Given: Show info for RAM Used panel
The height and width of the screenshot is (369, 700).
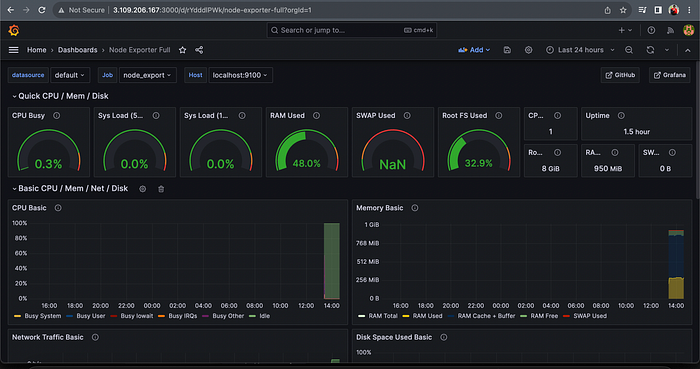Looking at the screenshot, I should [317, 116].
